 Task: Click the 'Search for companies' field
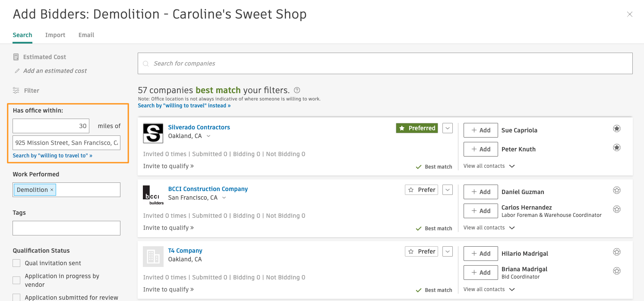pyautogui.click(x=385, y=63)
